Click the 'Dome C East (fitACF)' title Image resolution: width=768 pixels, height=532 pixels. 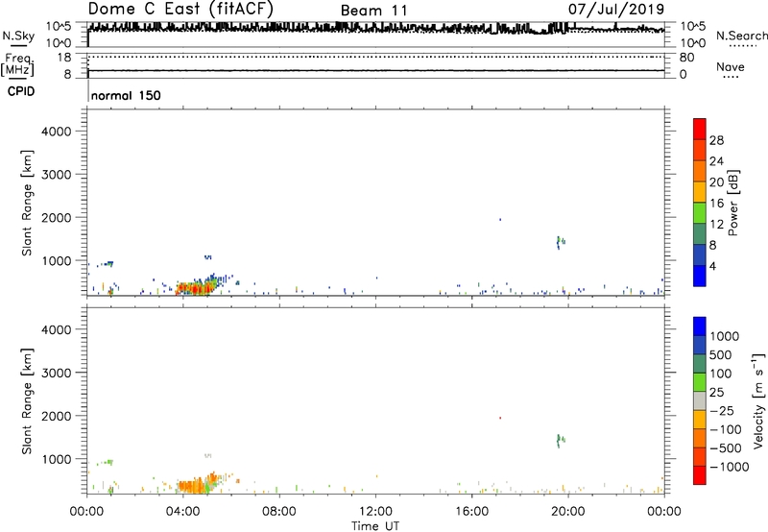pos(180,9)
